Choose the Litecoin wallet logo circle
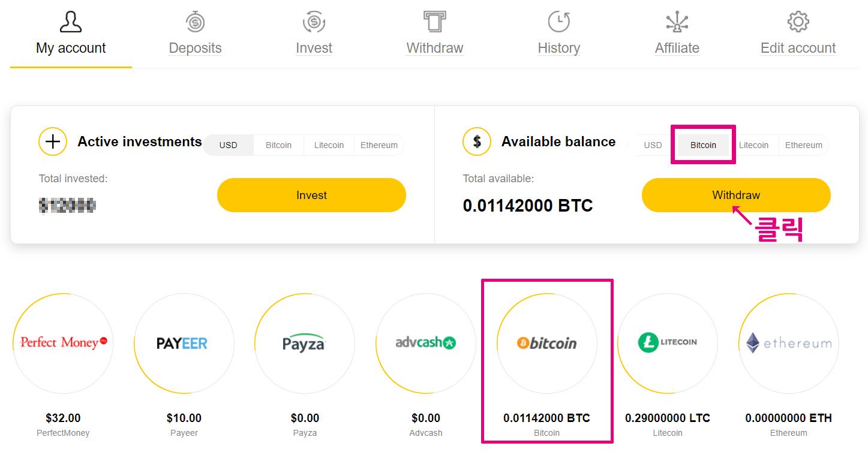Viewport: 868px width, 452px height. [668, 343]
